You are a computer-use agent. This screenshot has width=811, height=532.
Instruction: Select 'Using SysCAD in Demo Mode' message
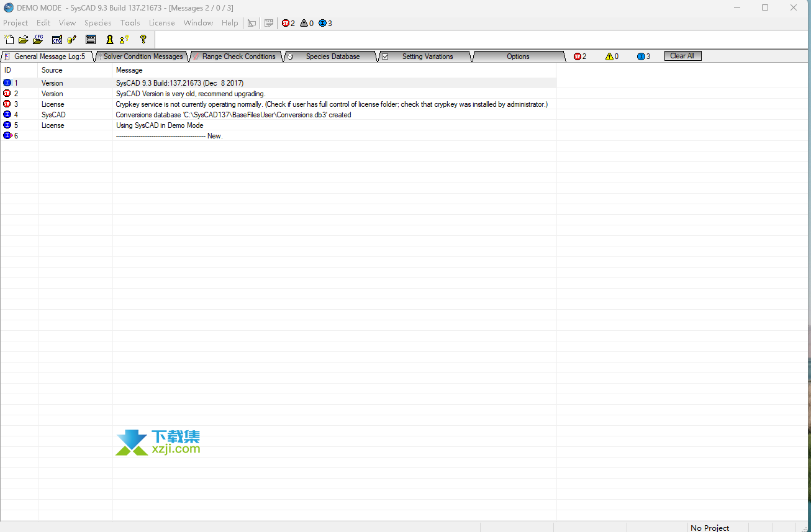[x=160, y=125]
